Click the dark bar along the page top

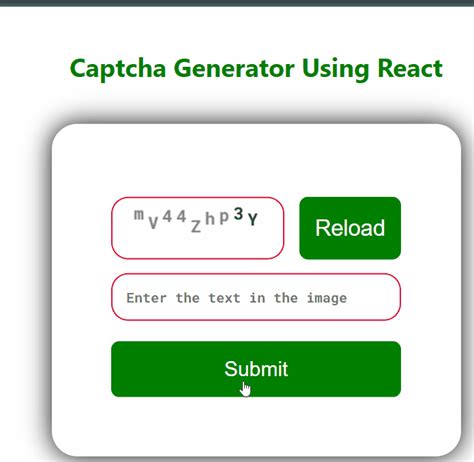coord(237,3)
